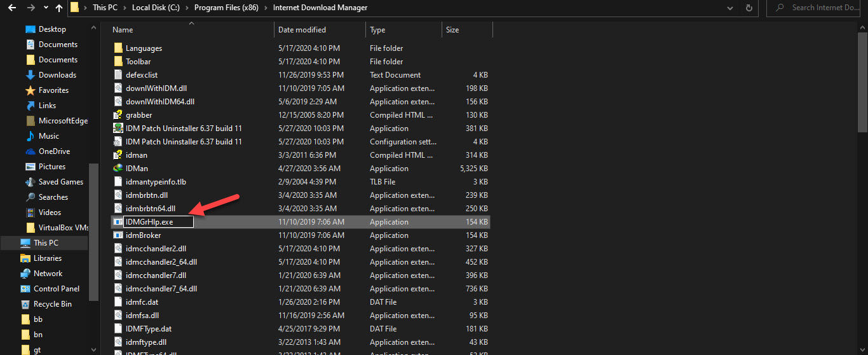Select the IDM Patch Uninstaller application icon
Image resolution: width=868 pixels, height=355 pixels.
pos(118,129)
